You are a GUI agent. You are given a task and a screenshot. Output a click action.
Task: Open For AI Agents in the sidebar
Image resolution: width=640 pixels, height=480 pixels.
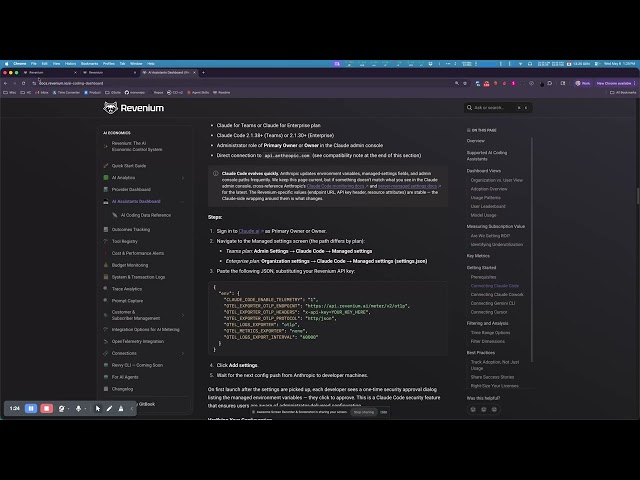[x=125, y=377]
